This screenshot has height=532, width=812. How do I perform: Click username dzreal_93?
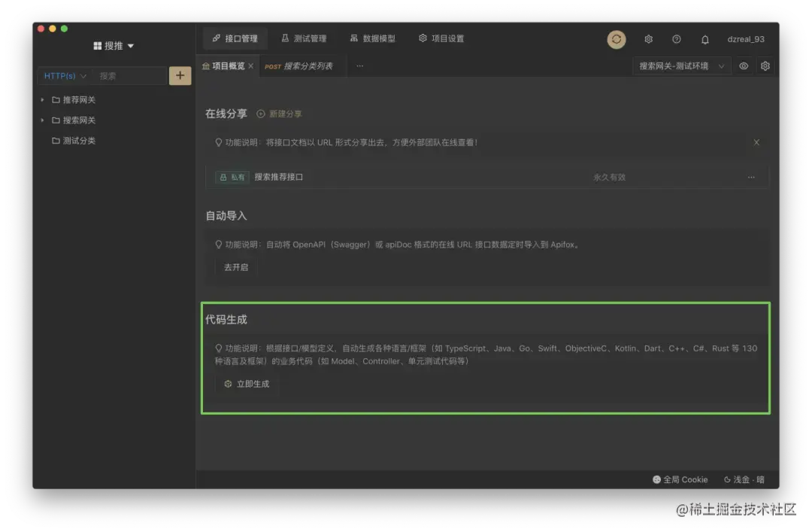click(746, 39)
